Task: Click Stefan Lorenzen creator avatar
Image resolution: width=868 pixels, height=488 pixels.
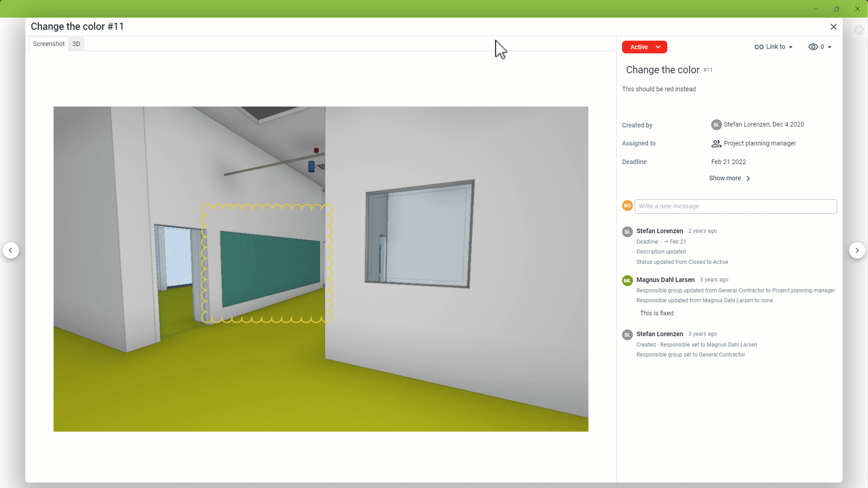Action: click(716, 125)
